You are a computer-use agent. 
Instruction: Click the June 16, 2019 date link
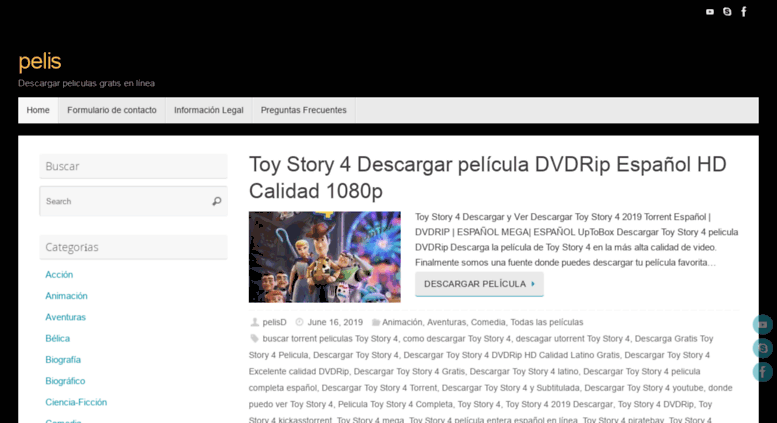tap(335, 322)
